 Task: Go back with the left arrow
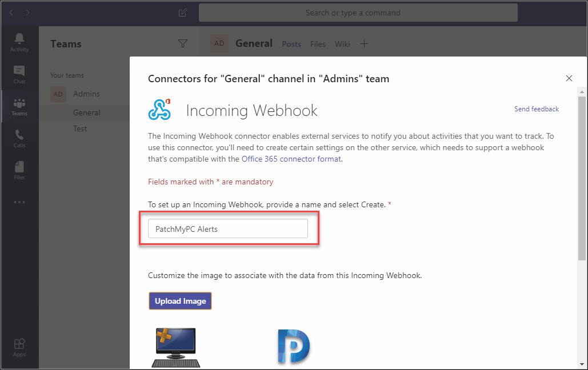click(x=11, y=13)
